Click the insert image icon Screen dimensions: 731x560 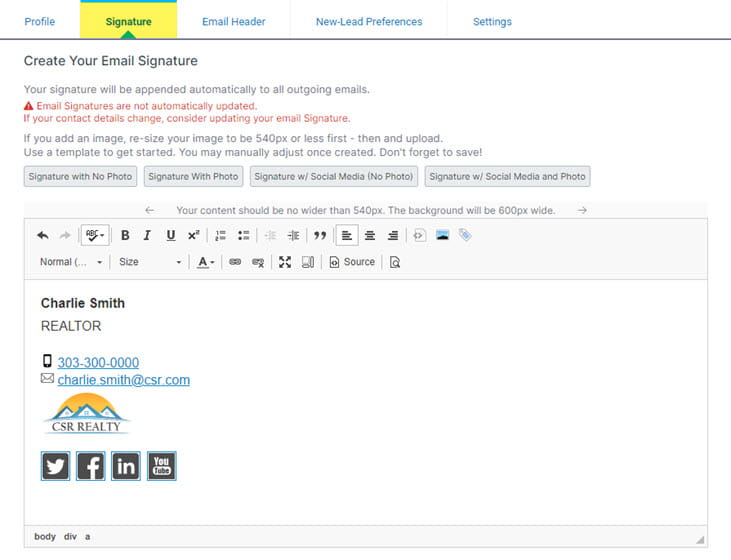pos(442,236)
